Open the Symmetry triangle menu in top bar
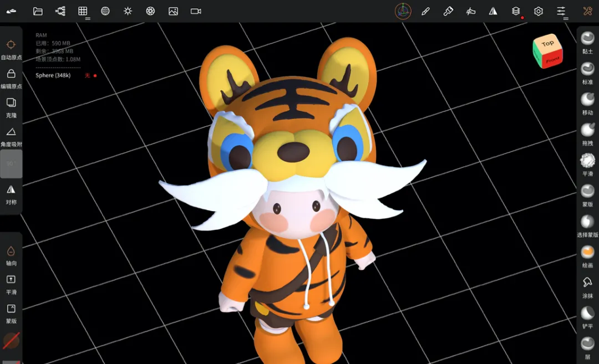 [493, 12]
